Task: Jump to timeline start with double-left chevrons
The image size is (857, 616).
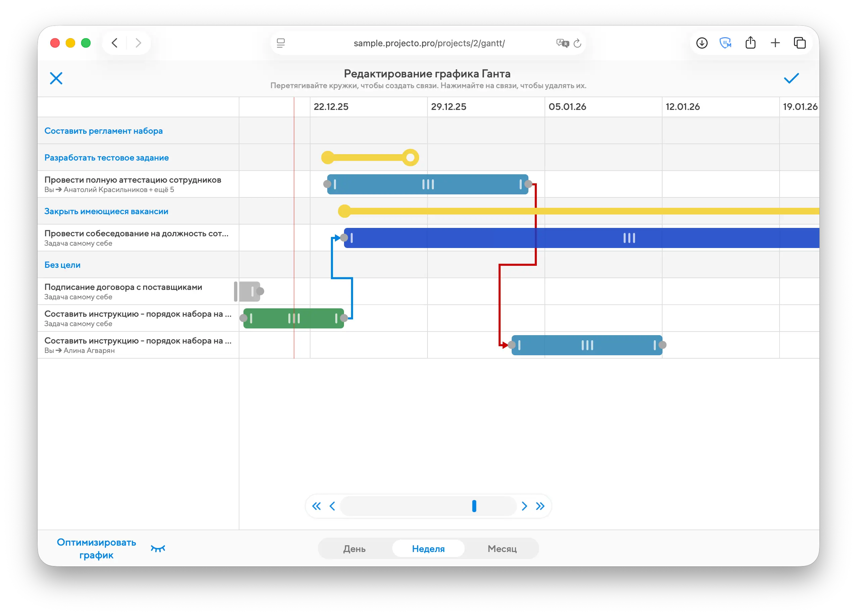Action: pyautogui.click(x=316, y=506)
